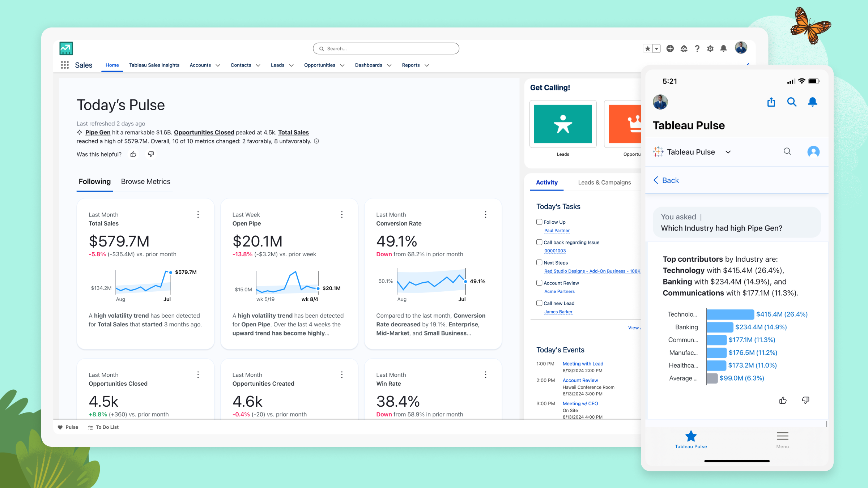
Task: Expand the Tableau Pulse metric dropdown
Action: 728,152
